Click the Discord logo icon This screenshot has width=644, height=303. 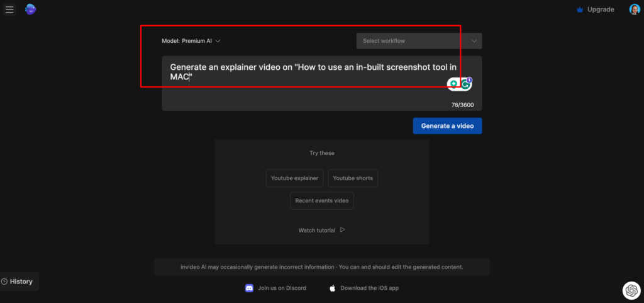249,288
